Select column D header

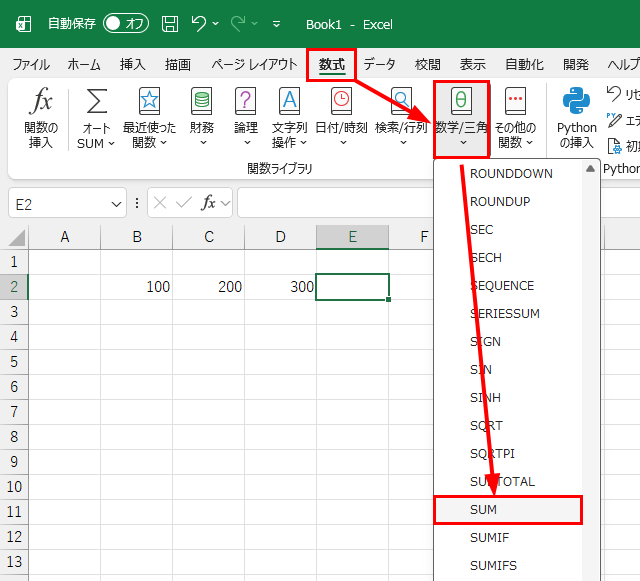tap(280, 237)
